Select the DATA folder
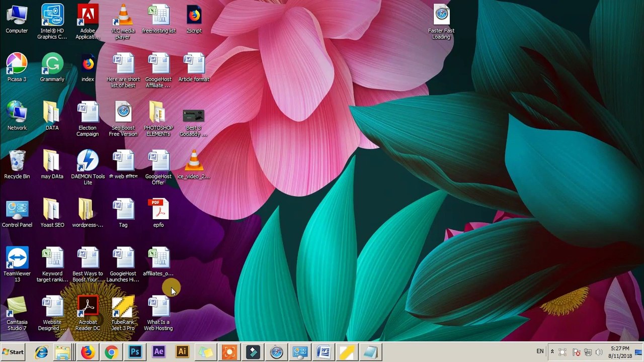 point(52,117)
